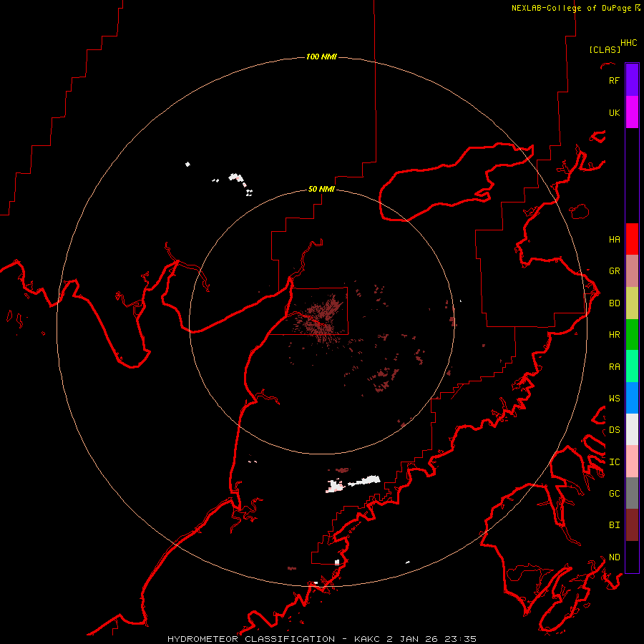
Task: Click the 'BI' legend label
Action: coord(614,525)
